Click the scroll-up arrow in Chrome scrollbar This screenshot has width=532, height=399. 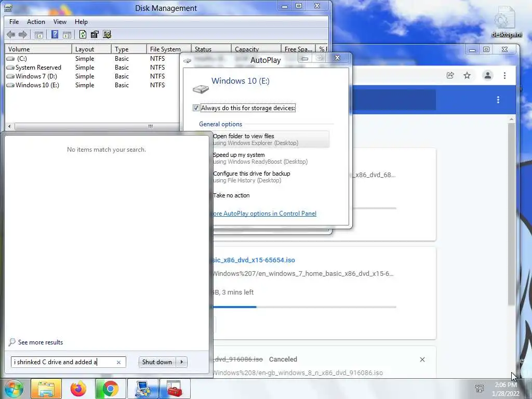coord(511,119)
